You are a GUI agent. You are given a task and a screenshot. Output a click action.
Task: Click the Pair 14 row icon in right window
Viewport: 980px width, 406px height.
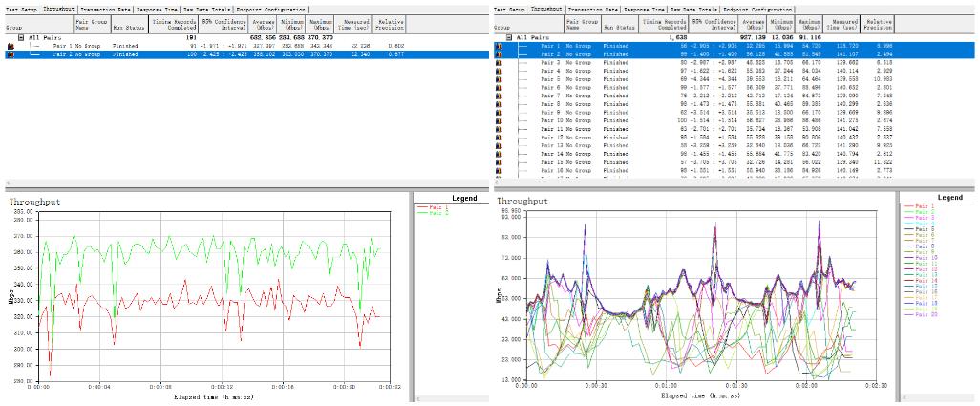(x=500, y=153)
